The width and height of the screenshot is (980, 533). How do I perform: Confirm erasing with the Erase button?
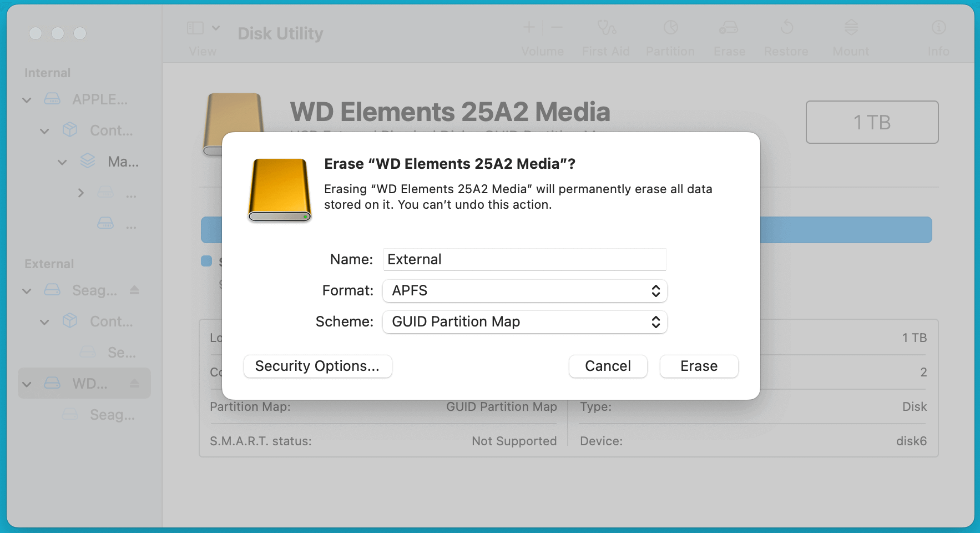click(x=699, y=366)
